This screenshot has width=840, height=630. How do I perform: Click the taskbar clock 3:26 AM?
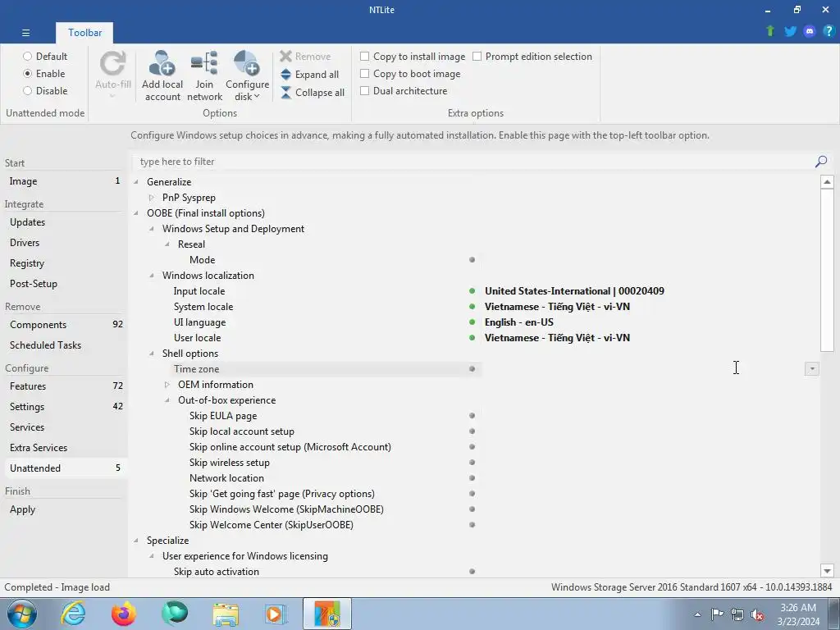[798, 608]
